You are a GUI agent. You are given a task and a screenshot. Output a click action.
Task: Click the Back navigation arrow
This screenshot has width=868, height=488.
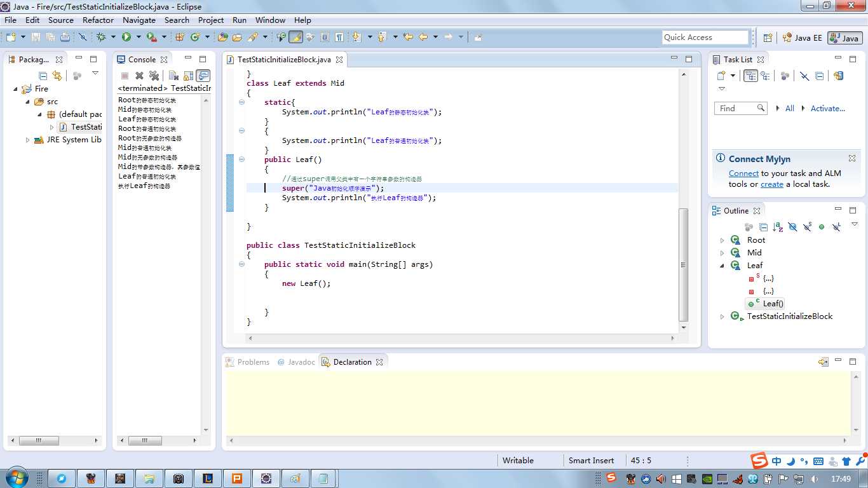click(x=423, y=37)
